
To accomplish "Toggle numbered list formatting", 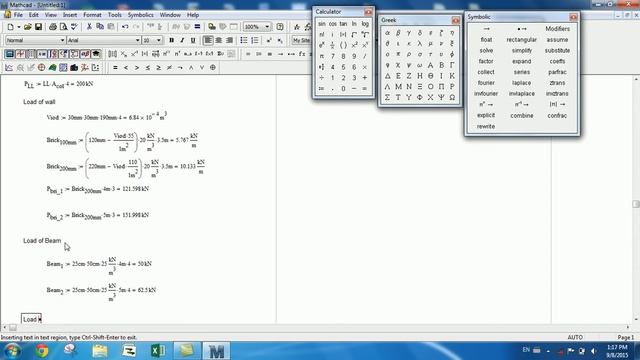I will coord(255,40).
